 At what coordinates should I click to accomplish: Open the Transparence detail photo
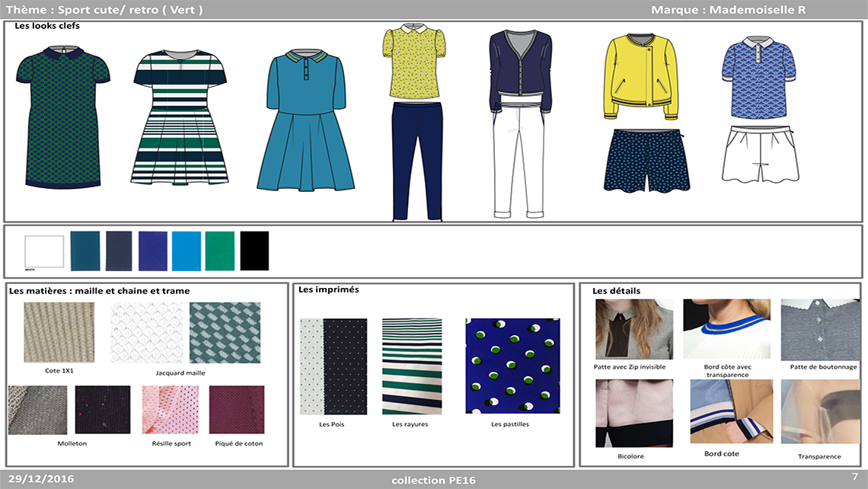click(x=820, y=411)
